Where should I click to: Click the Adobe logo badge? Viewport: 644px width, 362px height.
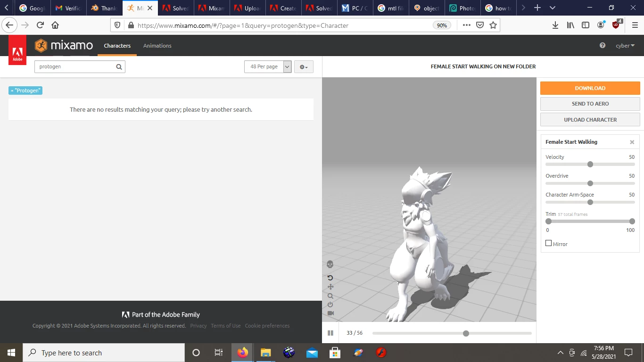pyautogui.click(x=17, y=50)
